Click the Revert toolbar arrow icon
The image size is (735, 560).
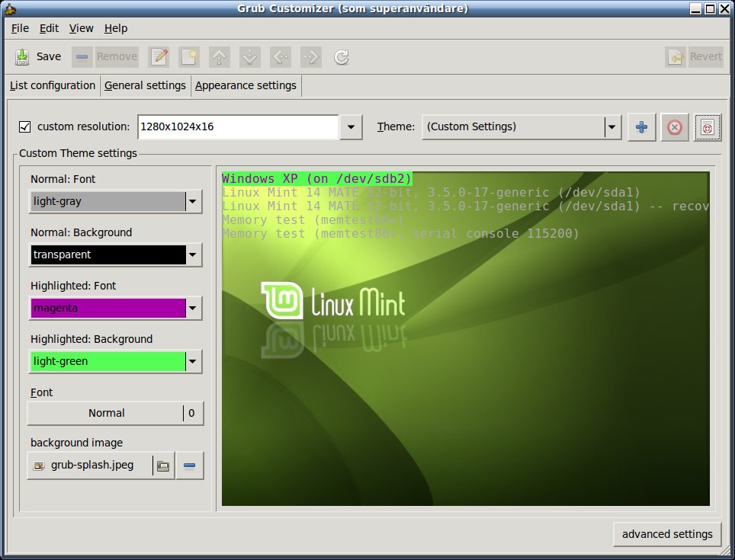[x=676, y=57]
